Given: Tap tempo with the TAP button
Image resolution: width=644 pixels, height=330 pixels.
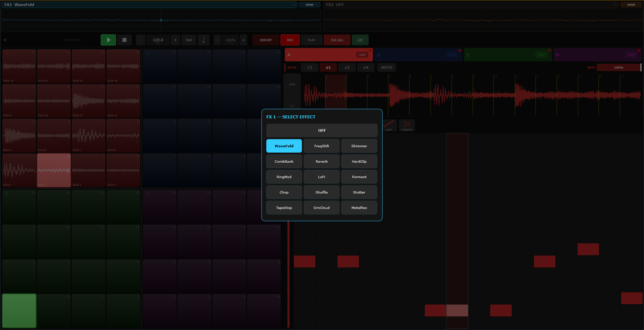Looking at the screenshot, I should coord(189,40).
